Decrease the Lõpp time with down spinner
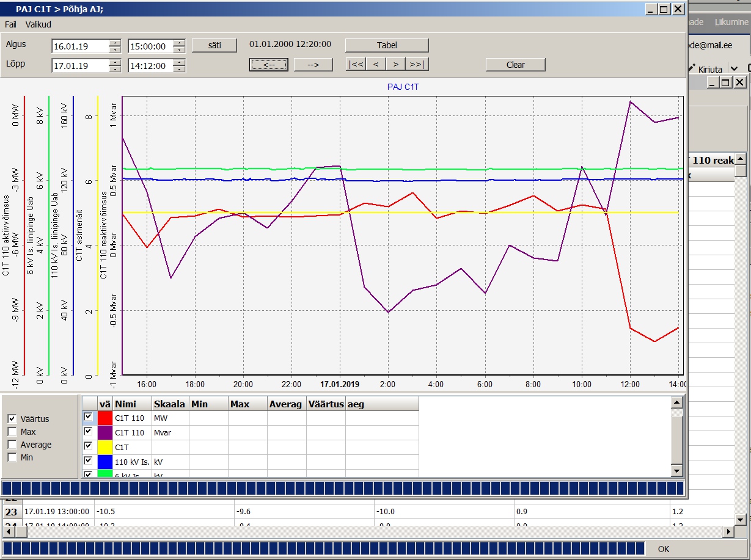The height and width of the screenshot is (560, 751). pyautogui.click(x=178, y=69)
